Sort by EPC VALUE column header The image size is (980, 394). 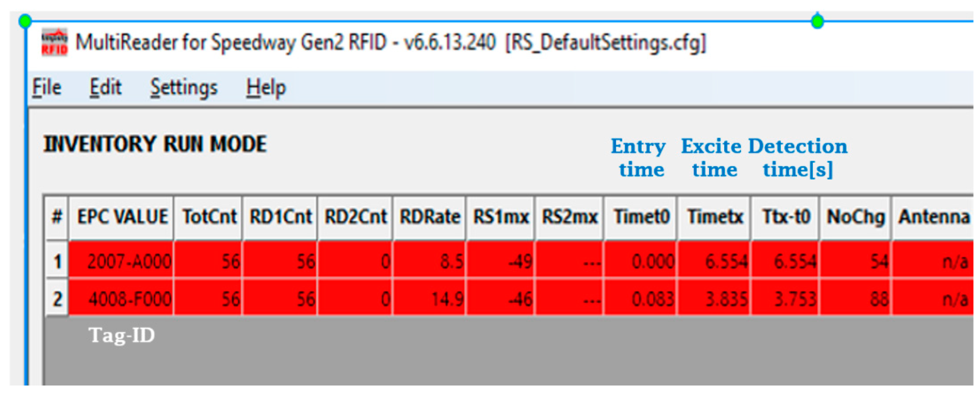coord(122,217)
